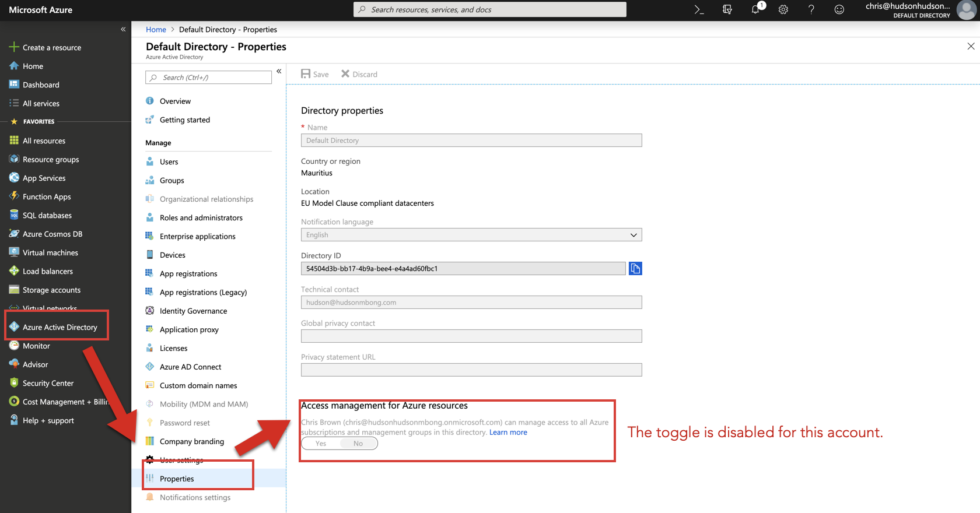Close the Properties blade with X
This screenshot has width=980, height=513.
click(x=971, y=46)
